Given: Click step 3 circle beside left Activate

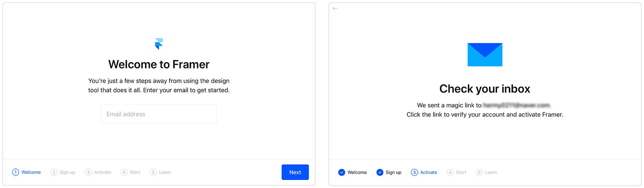Looking at the screenshot, I should point(88,172).
